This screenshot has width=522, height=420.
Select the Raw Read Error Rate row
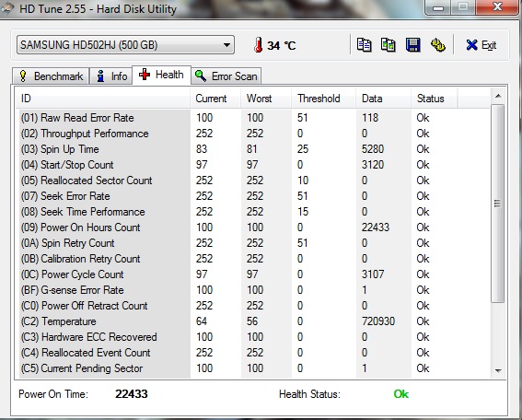pos(253,118)
